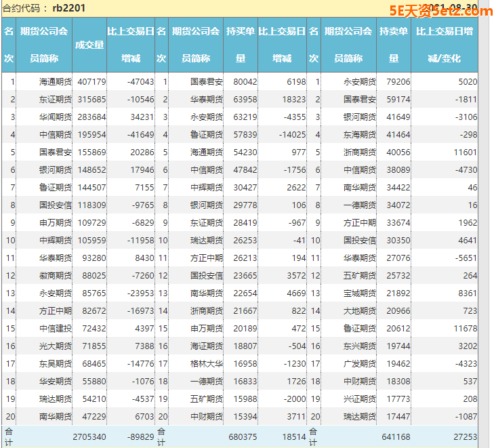Click 宝城期货 in the short positions list
This screenshot has height=448, width=494.
[x=359, y=293]
